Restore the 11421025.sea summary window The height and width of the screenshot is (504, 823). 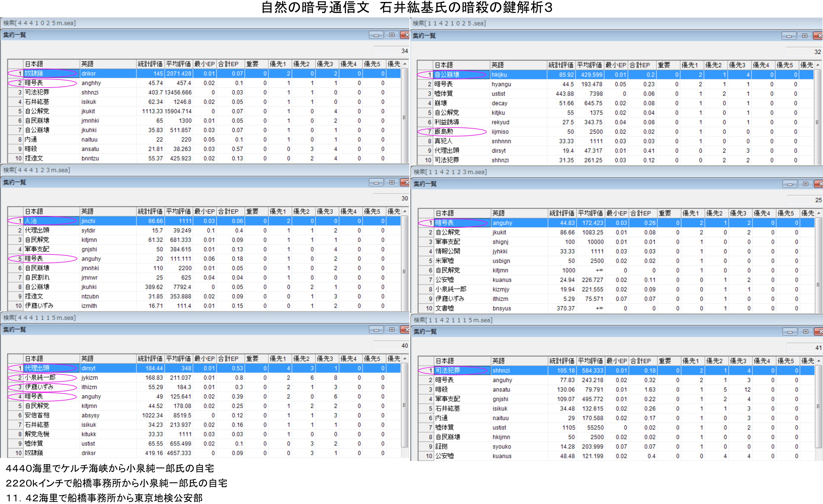point(805,36)
